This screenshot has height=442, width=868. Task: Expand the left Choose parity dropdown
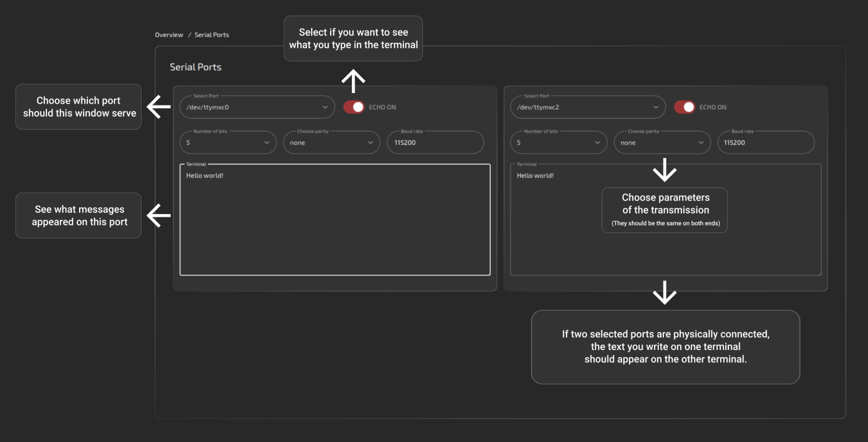click(331, 143)
